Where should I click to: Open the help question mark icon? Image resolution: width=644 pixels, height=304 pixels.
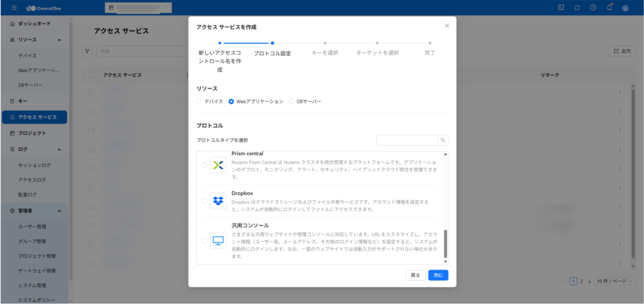(593, 8)
